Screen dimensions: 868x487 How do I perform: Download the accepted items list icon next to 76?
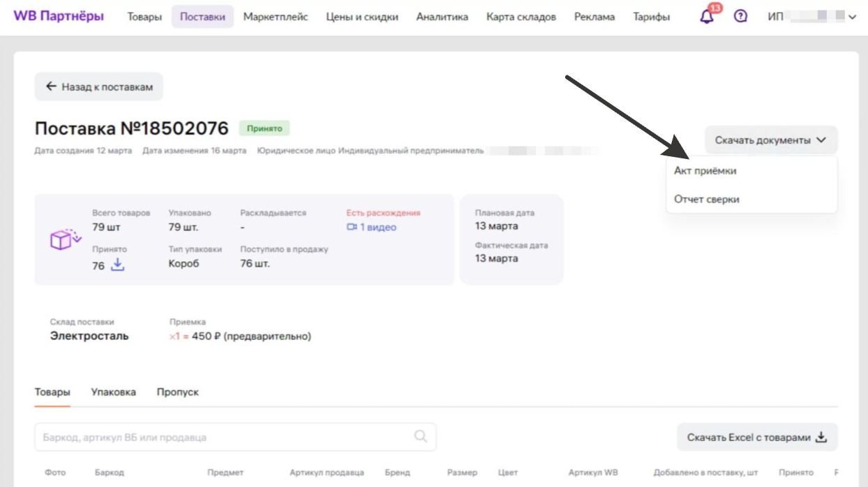118,264
